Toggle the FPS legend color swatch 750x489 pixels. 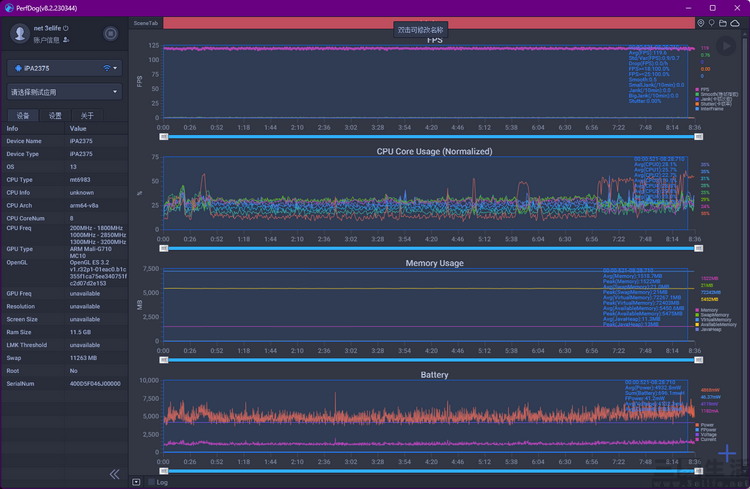pos(697,89)
